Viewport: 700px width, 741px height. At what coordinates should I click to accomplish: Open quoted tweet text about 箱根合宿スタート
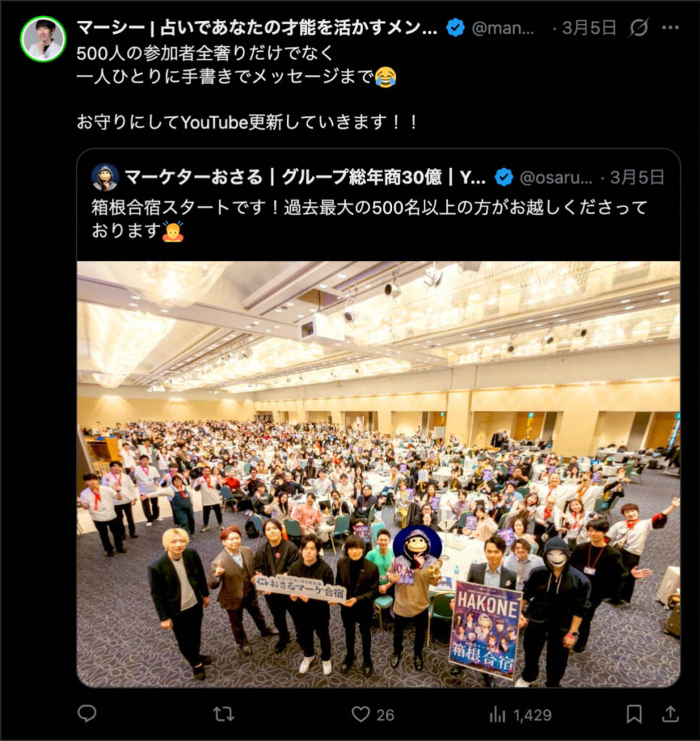pos(369,219)
